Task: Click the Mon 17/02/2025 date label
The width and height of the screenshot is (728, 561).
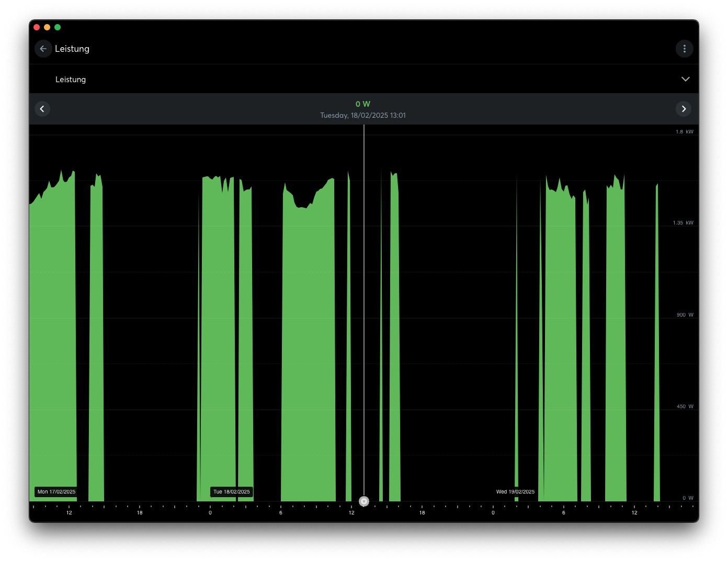Action: [x=56, y=492]
